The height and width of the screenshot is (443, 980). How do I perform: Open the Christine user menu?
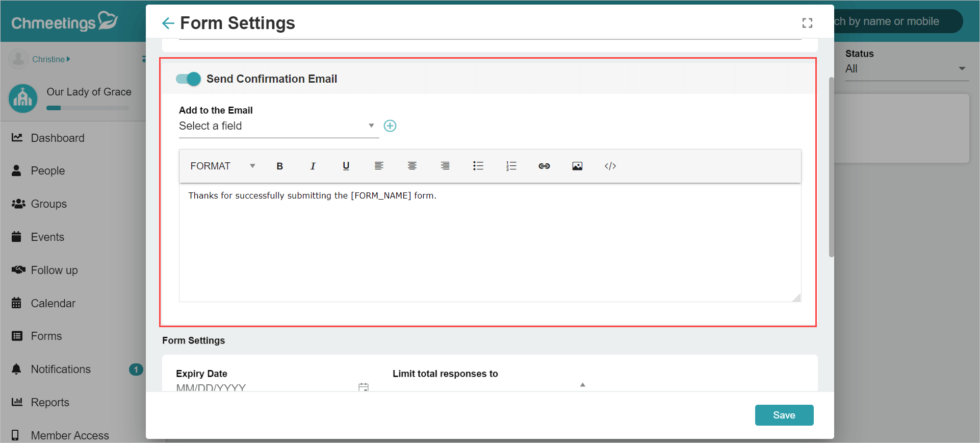(51, 59)
